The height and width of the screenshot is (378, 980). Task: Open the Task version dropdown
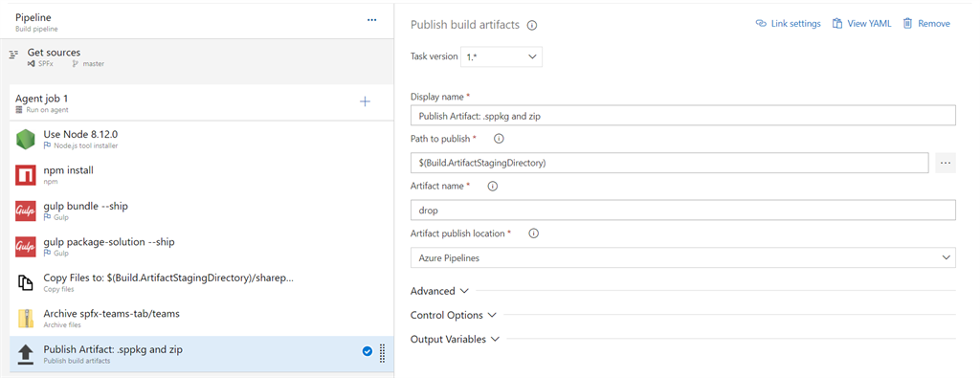[501, 56]
